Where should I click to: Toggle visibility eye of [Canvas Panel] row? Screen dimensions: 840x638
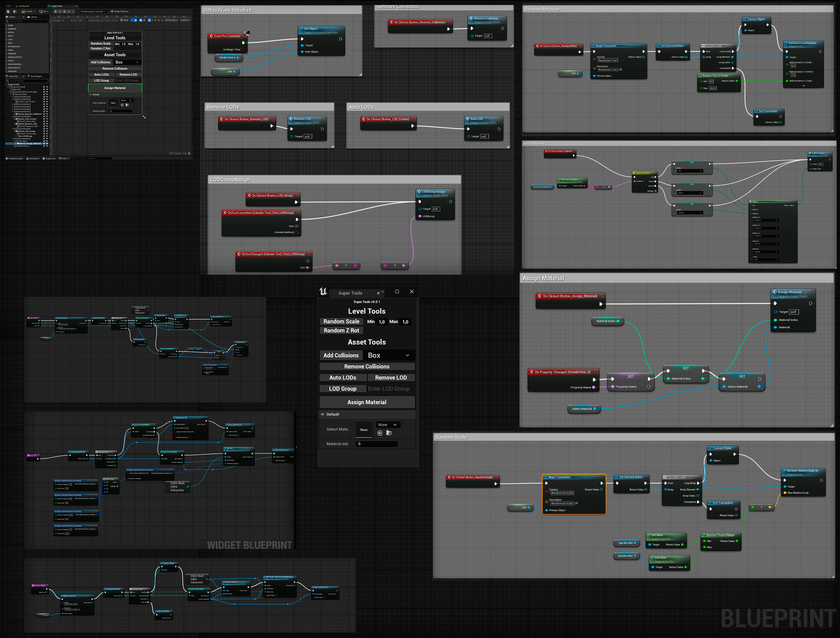47,87
